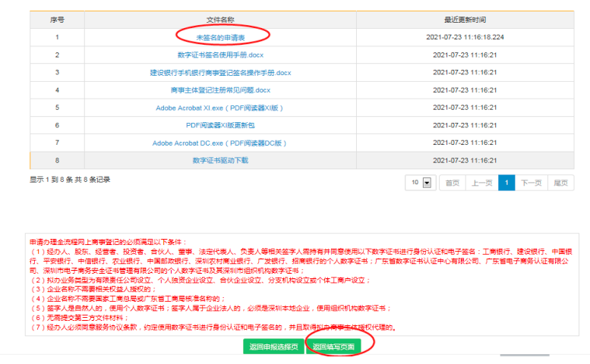Download 数字证书签名使用手册.docx
The width and height of the screenshot is (590, 364).
219,55
